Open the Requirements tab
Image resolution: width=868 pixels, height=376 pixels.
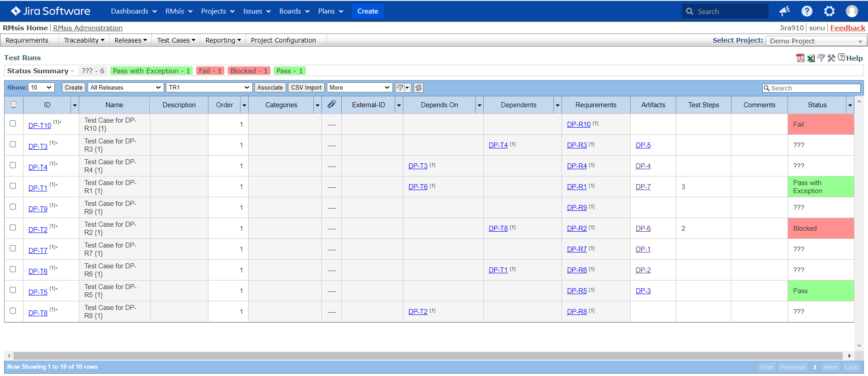tap(27, 40)
